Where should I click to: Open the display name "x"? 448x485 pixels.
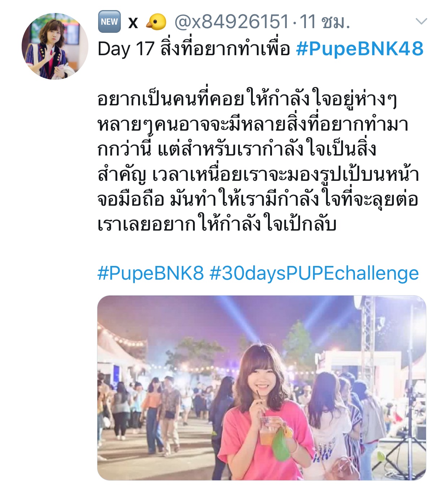pyautogui.click(x=133, y=23)
